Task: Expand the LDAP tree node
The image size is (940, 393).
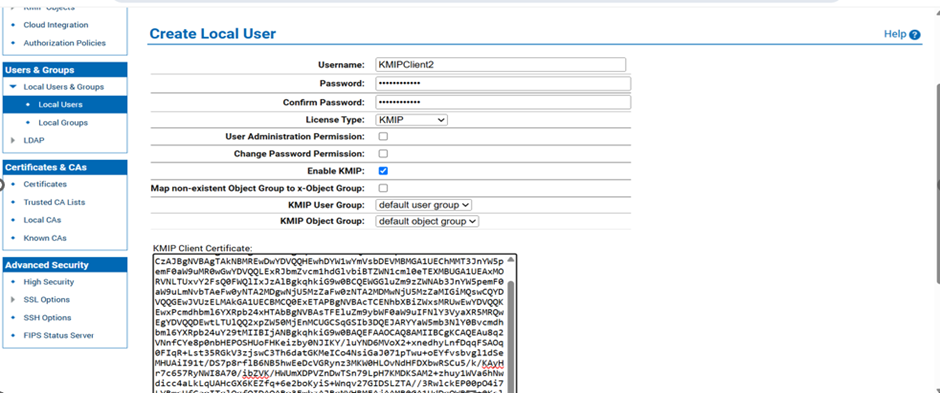Action: (x=13, y=140)
